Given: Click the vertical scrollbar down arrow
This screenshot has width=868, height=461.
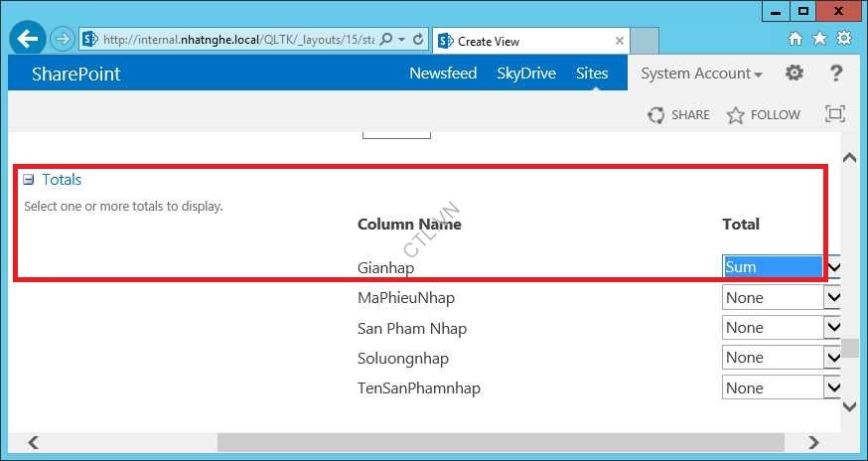Looking at the screenshot, I should 850,407.
